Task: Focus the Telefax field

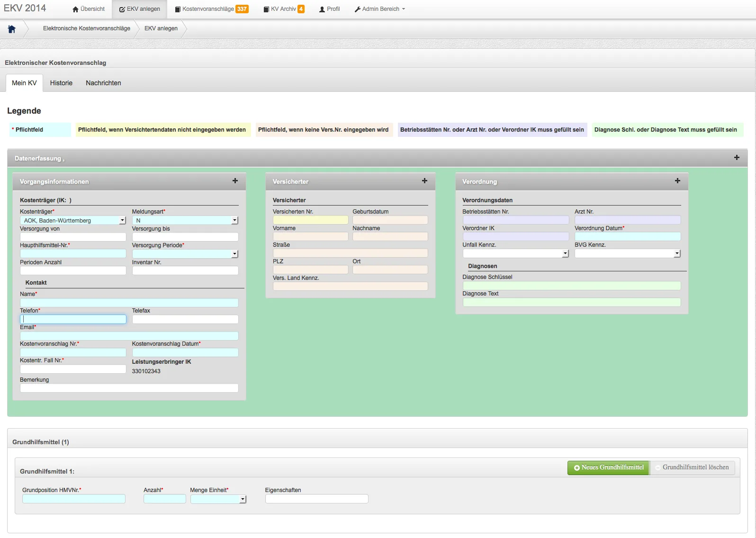Action: pos(185,319)
